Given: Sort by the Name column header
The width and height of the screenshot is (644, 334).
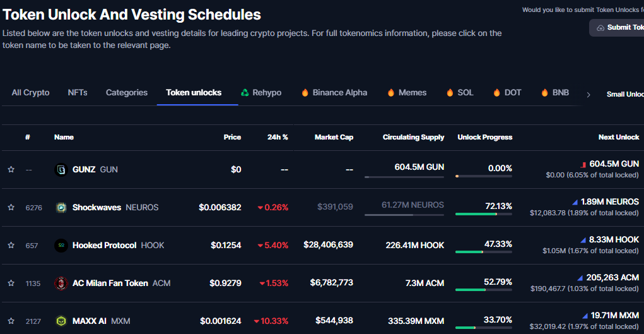Looking at the screenshot, I should [x=64, y=138].
